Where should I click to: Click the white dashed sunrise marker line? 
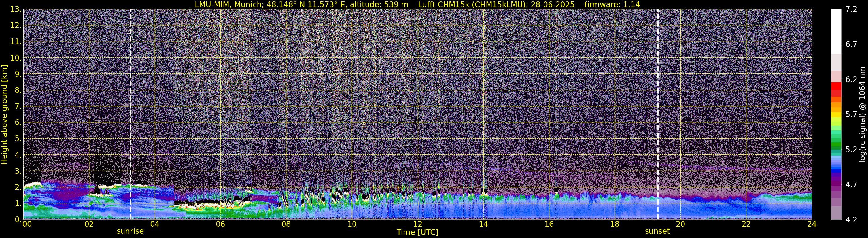131,114
